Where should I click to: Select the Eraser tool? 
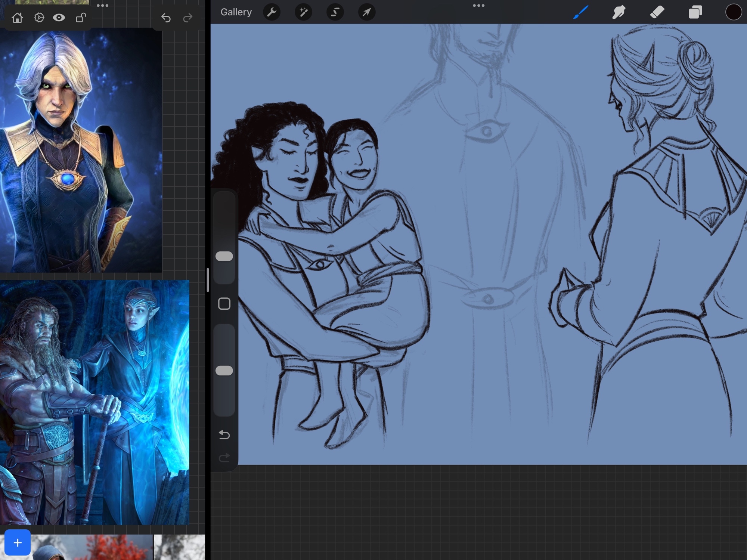point(657,12)
